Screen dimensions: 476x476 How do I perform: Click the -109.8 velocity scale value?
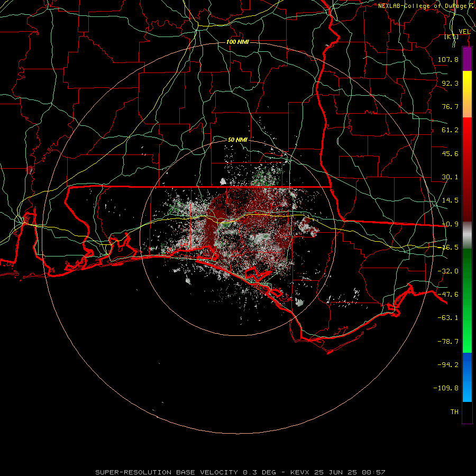[446, 388]
